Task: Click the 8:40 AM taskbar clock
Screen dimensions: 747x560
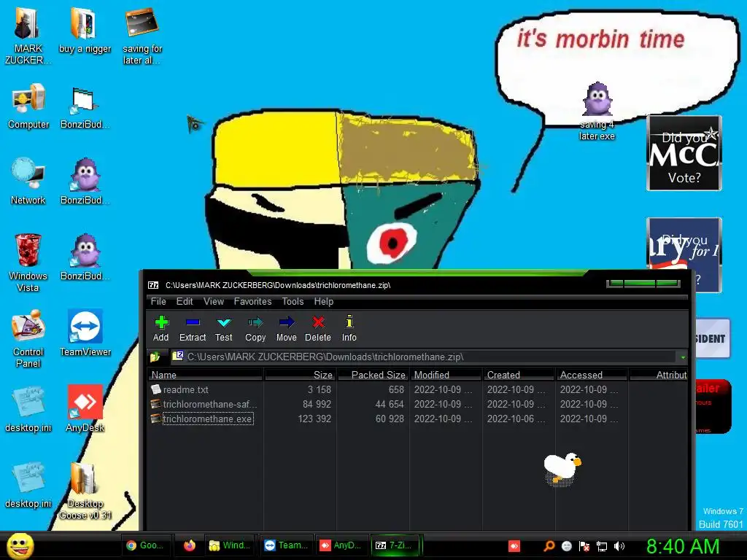Action: 683,546
